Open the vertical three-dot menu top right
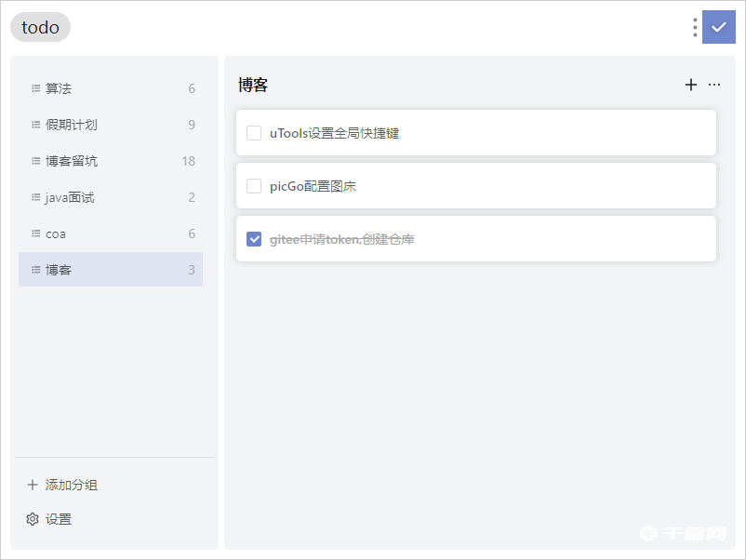Viewport: 746px width, 560px height. [x=694, y=27]
